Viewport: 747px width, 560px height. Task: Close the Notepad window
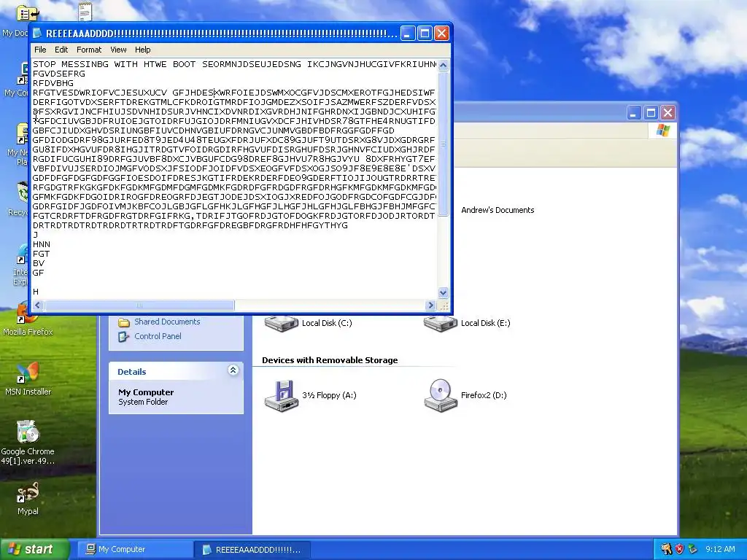(x=442, y=34)
